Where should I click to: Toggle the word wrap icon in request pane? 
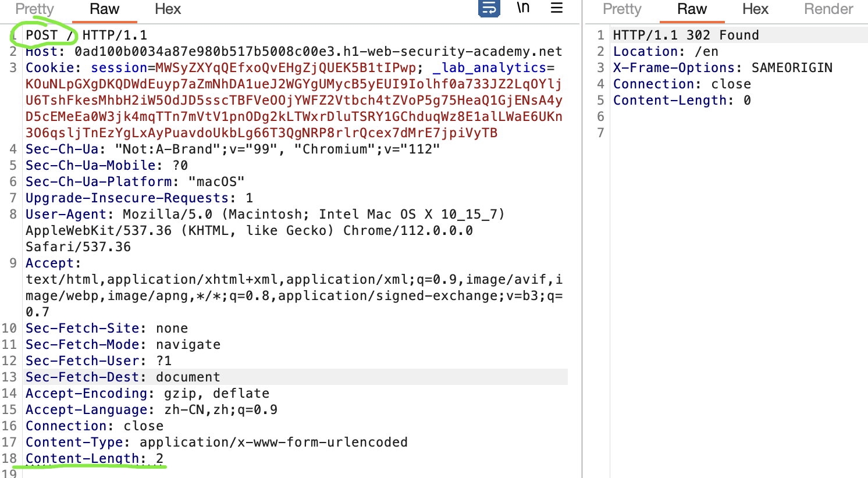(x=489, y=9)
